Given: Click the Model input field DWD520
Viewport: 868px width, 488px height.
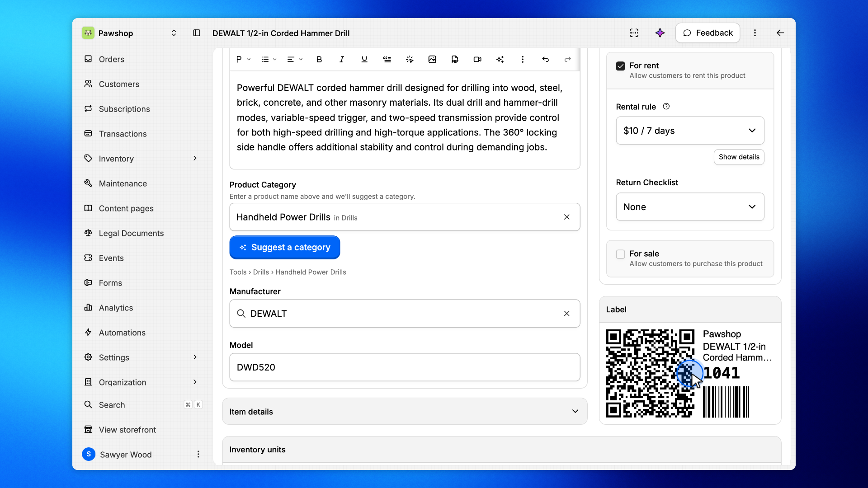Looking at the screenshot, I should [x=405, y=367].
